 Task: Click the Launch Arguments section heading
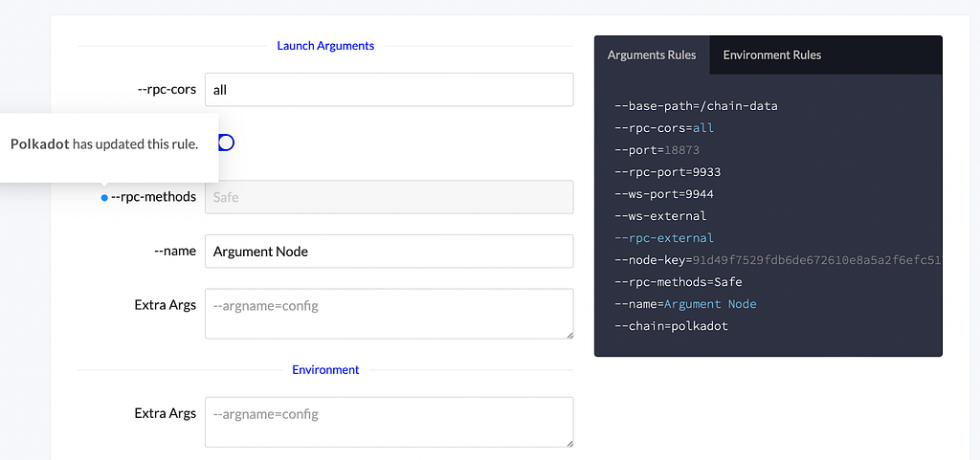coord(325,45)
